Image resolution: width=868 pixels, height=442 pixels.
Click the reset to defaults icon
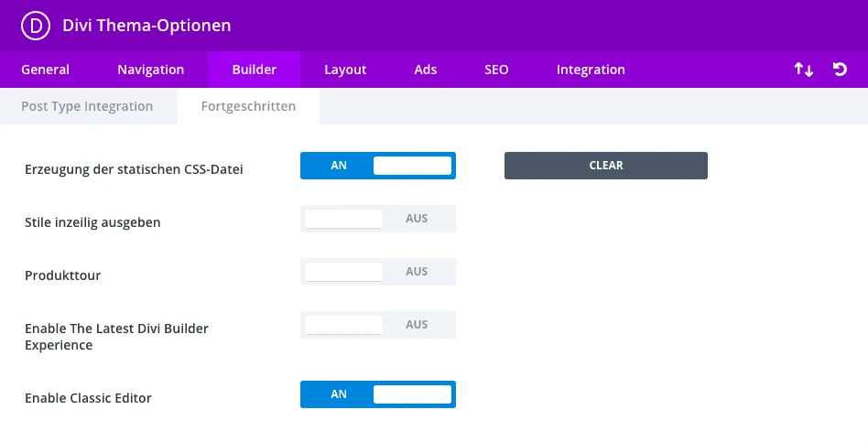[840, 70]
